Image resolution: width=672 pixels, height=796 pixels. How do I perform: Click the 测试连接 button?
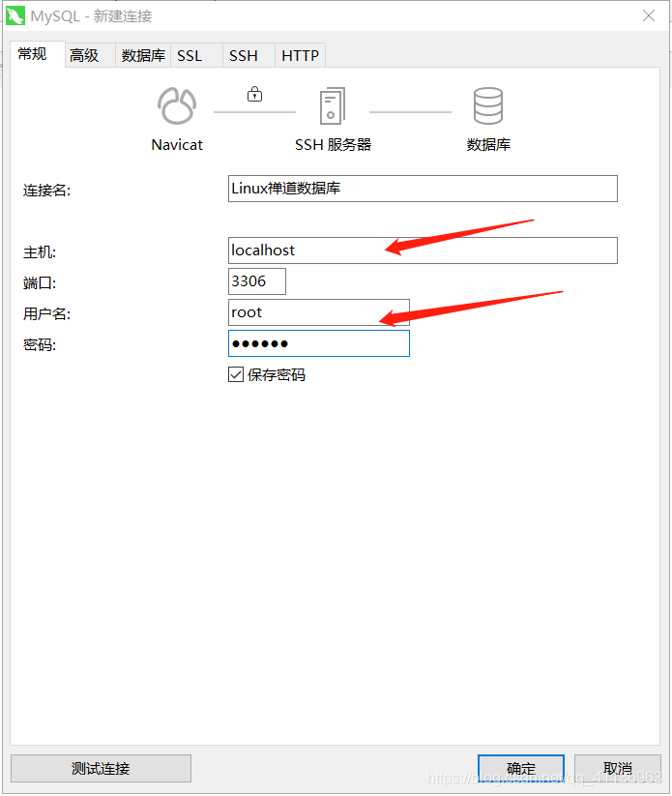pyautogui.click(x=101, y=768)
